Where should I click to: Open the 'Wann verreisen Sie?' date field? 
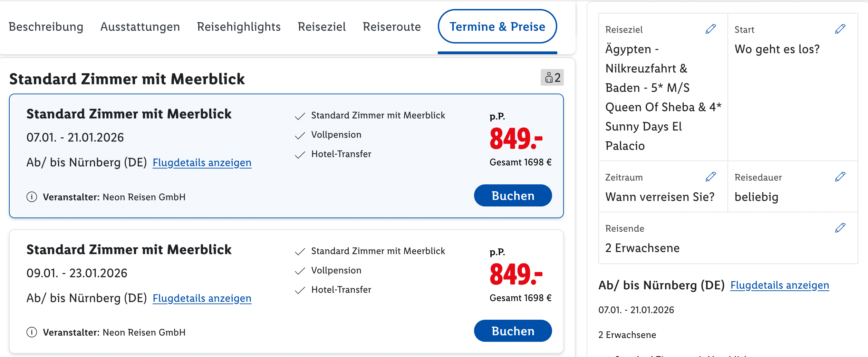coord(659,197)
